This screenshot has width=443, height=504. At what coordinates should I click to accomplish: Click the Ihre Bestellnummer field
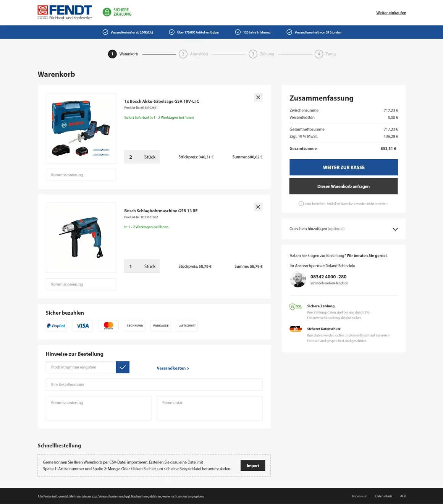tap(154, 384)
